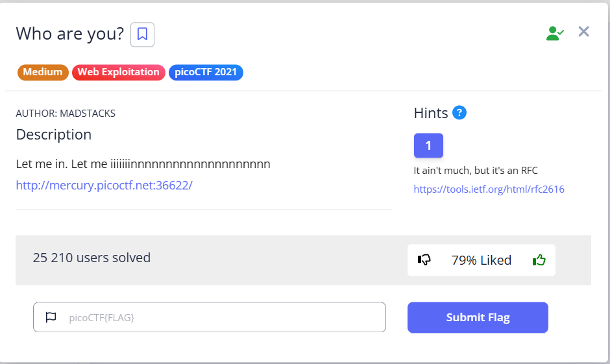
Task: Click the flag icon in input box
Action: (x=51, y=317)
